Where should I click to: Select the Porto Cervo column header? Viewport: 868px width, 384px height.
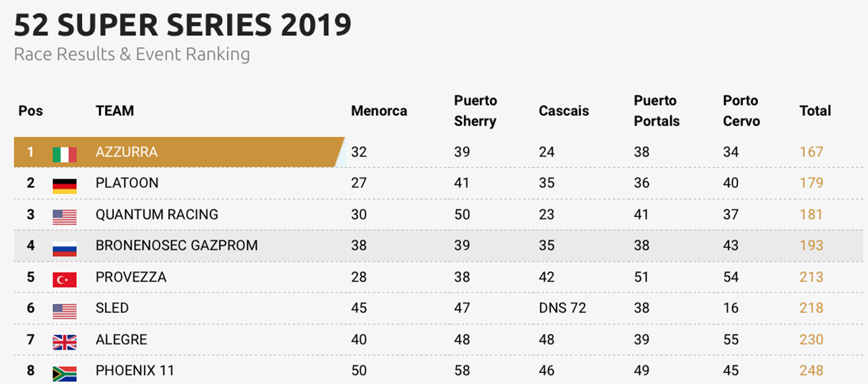pos(741,111)
